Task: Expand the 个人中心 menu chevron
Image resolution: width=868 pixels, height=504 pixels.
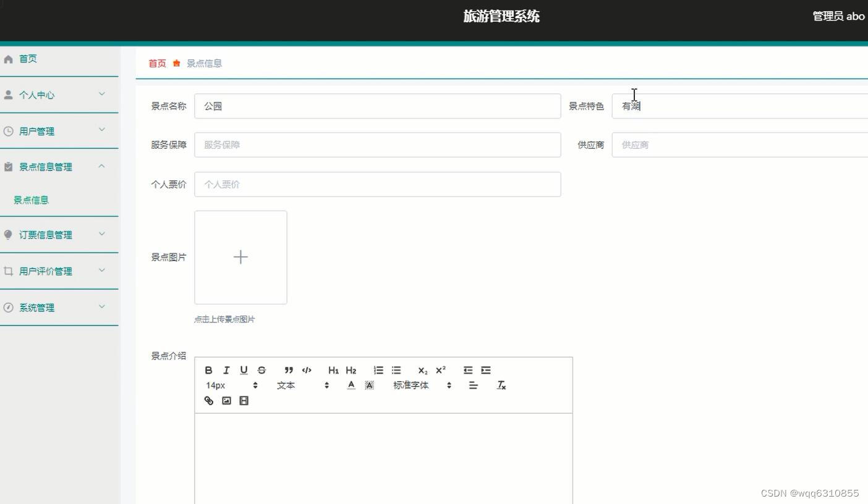Action: click(x=102, y=94)
